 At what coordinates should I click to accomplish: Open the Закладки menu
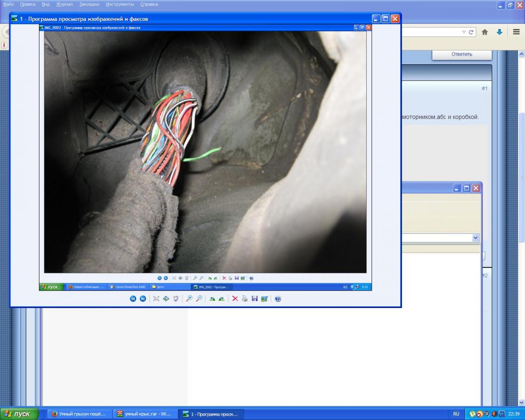coord(89,4)
